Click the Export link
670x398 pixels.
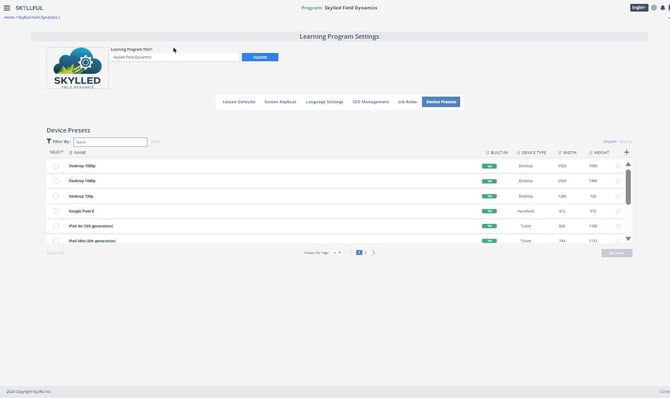point(626,142)
